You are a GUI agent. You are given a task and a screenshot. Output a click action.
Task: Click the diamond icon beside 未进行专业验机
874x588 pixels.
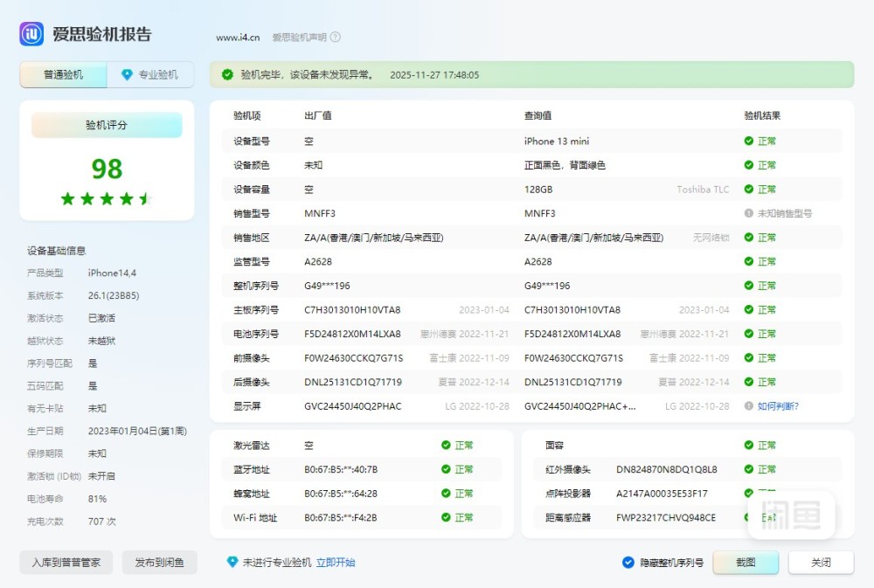click(x=232, y=563)
